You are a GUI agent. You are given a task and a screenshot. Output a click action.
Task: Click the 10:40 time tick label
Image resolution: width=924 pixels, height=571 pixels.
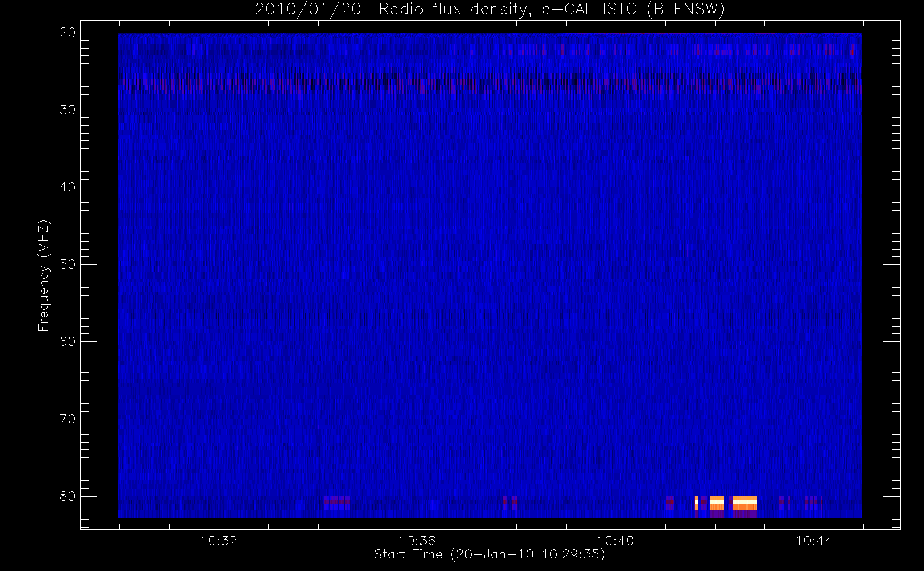616,541
